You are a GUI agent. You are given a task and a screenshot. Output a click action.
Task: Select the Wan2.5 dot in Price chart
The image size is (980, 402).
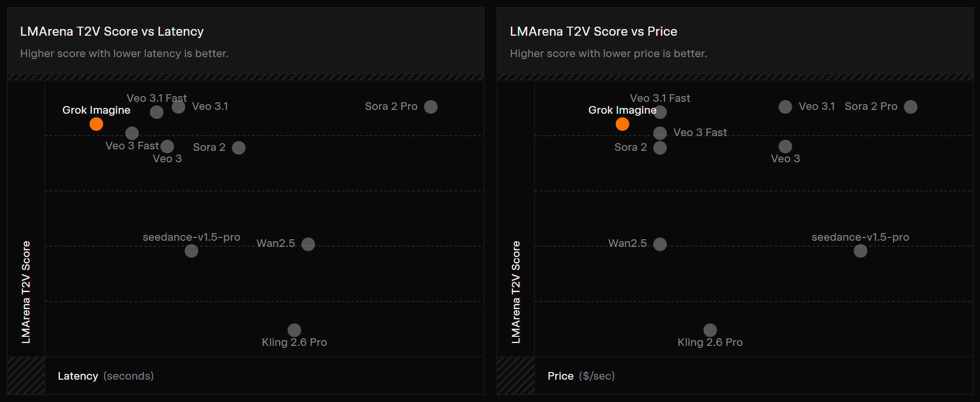660,244
